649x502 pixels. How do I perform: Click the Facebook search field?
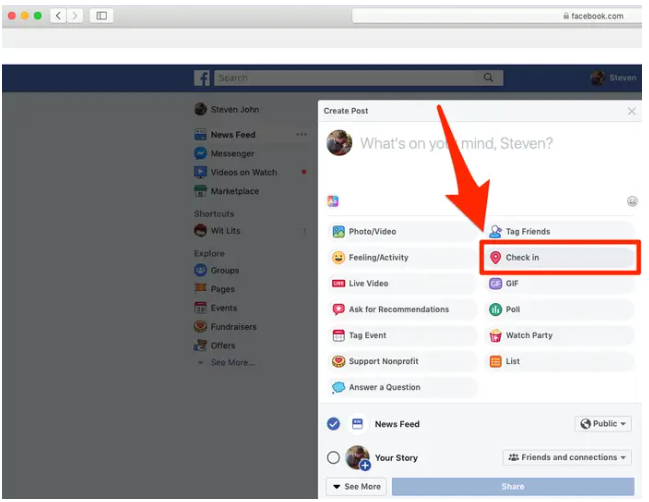[x=358, y=78]
